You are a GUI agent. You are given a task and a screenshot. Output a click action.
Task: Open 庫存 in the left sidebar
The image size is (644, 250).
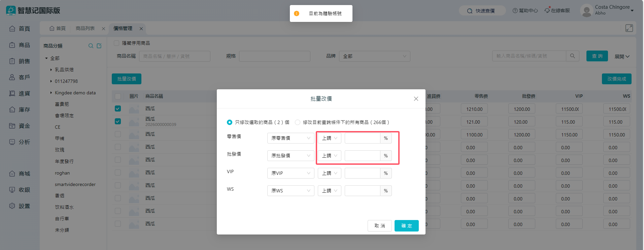[20, 110]
